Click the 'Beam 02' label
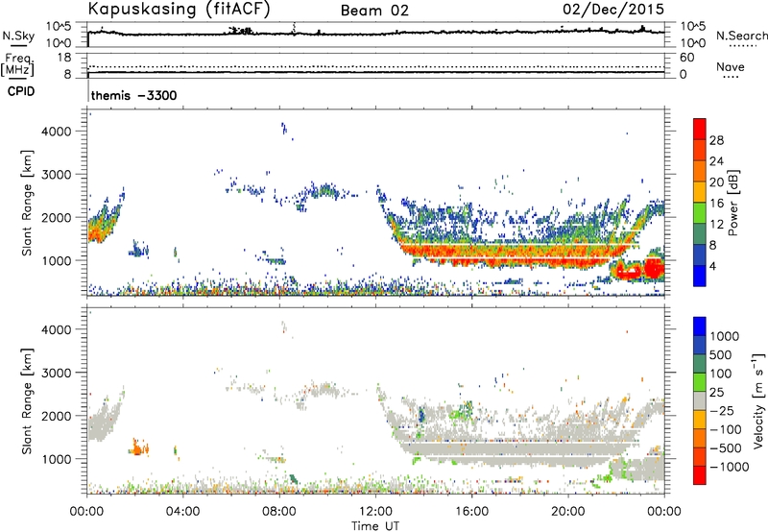The width and height of the screenshot is (768, 532). [x=374, y=11]
